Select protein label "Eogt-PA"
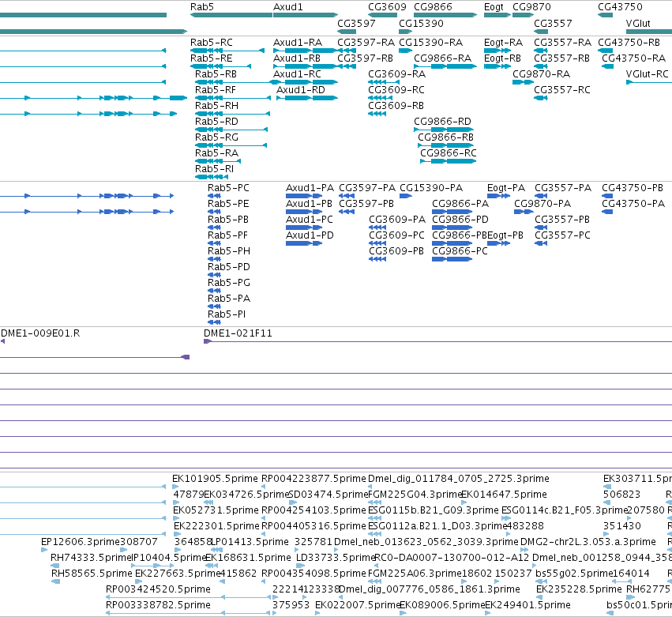This screenshot has height=617, width=672. point(506,188)
